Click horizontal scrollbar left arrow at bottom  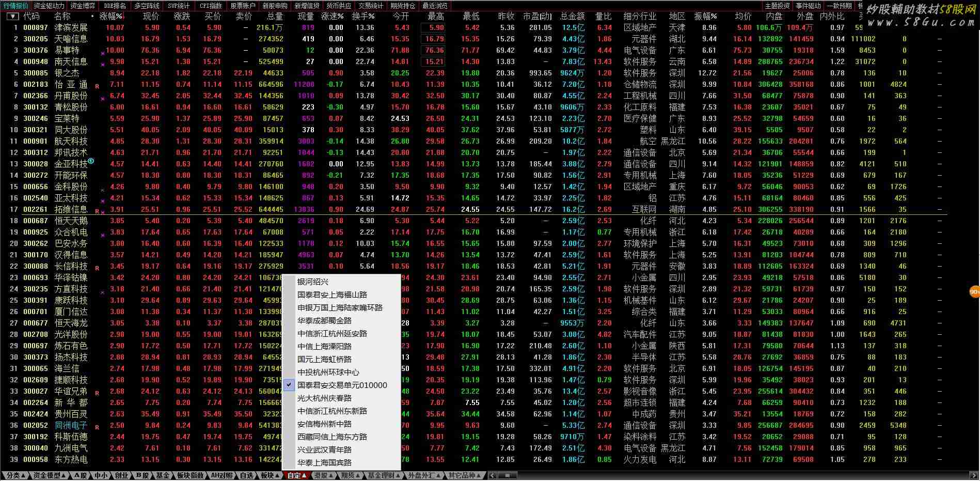point(492,475)
